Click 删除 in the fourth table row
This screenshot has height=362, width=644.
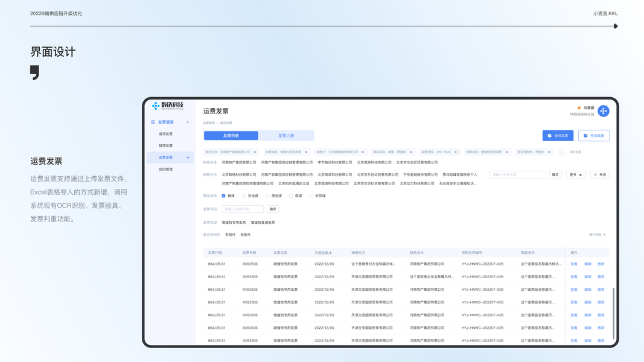click(601, 302)
